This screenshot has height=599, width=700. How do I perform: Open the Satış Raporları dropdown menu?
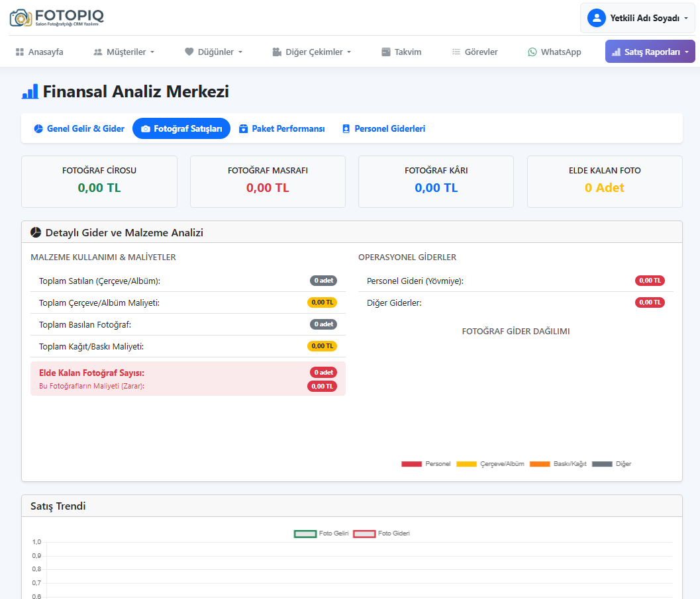point(650,52)
